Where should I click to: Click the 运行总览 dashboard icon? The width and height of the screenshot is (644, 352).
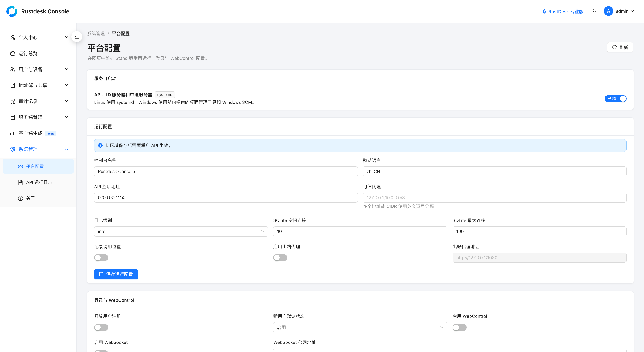[13, 53]
